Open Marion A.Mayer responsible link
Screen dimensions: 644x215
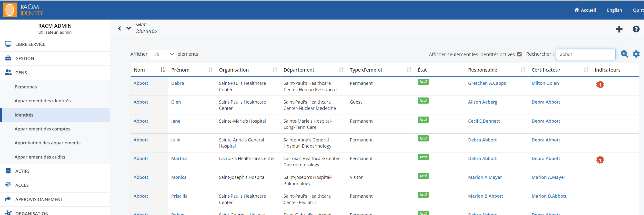point(485,177)
